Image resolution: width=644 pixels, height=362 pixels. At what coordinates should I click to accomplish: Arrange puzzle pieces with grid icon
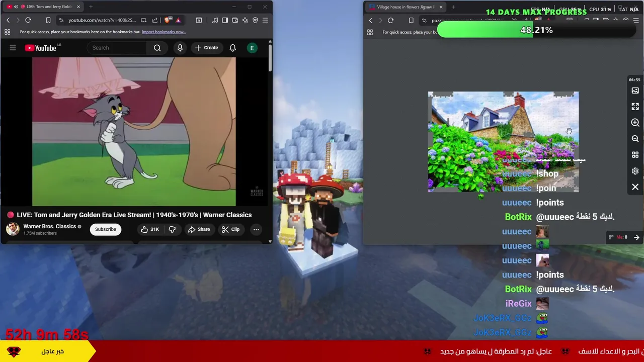635,155
